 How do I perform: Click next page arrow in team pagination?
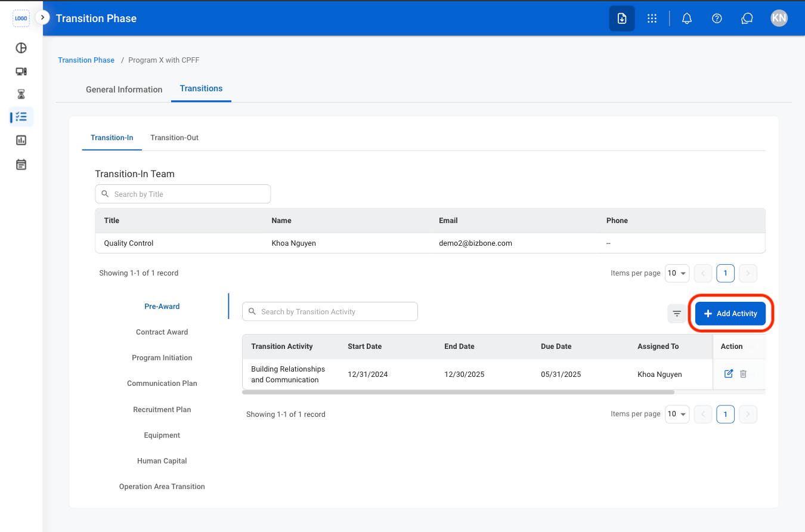(x=748, y=273)
